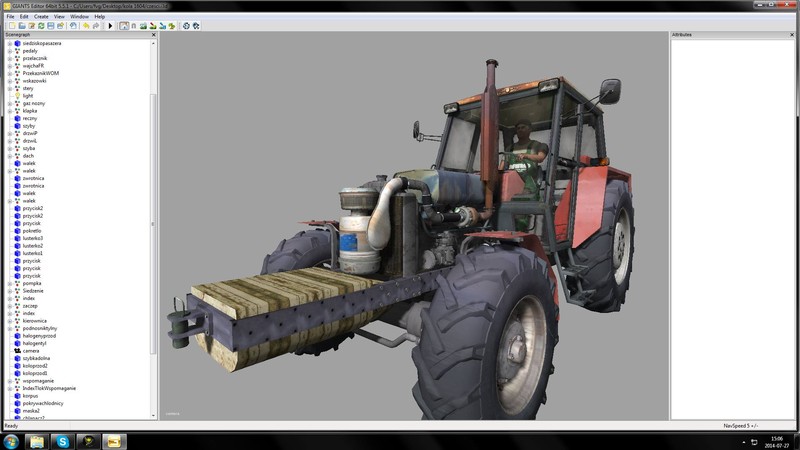Toggle the framed view mode toolbar button
This screenshot has width=800, height=450.
pos(124,25)
